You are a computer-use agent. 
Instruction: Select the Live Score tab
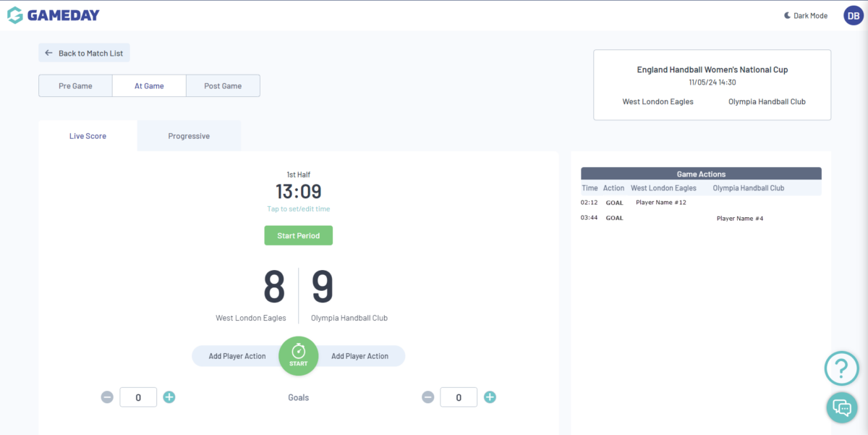(88, 136)
